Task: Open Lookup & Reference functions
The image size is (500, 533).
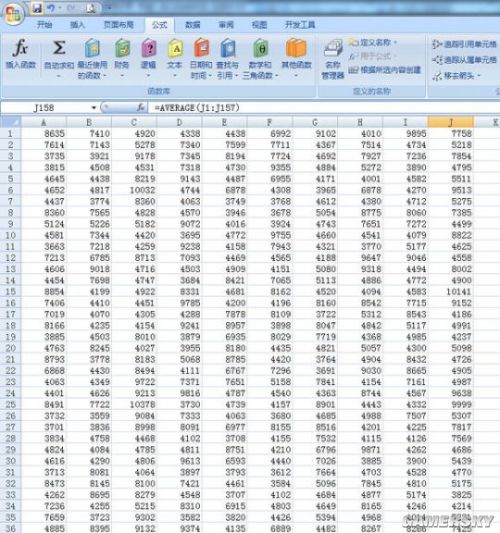Action: (228, 58)
